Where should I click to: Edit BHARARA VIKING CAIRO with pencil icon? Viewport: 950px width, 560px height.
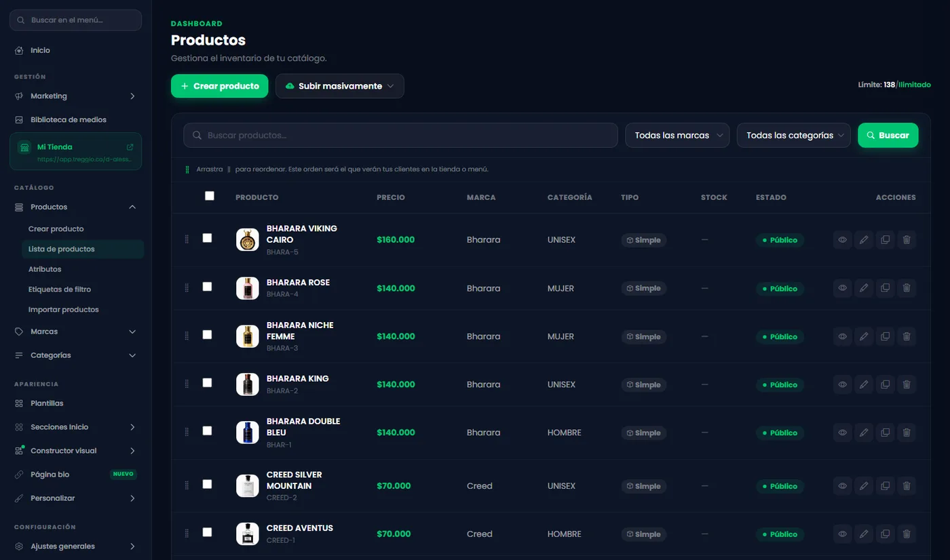pos(864,240)
